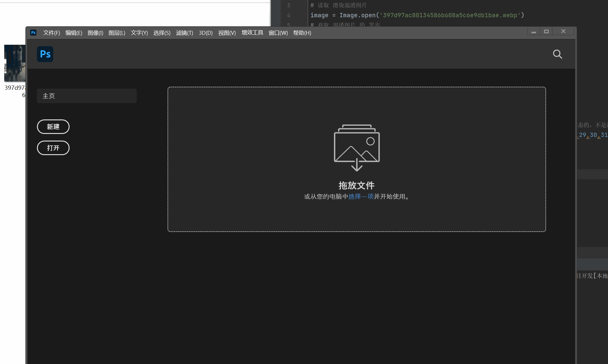Open the 图层(L) menu
This screenshot has width=608, height=364.
(x=117, y=33)
